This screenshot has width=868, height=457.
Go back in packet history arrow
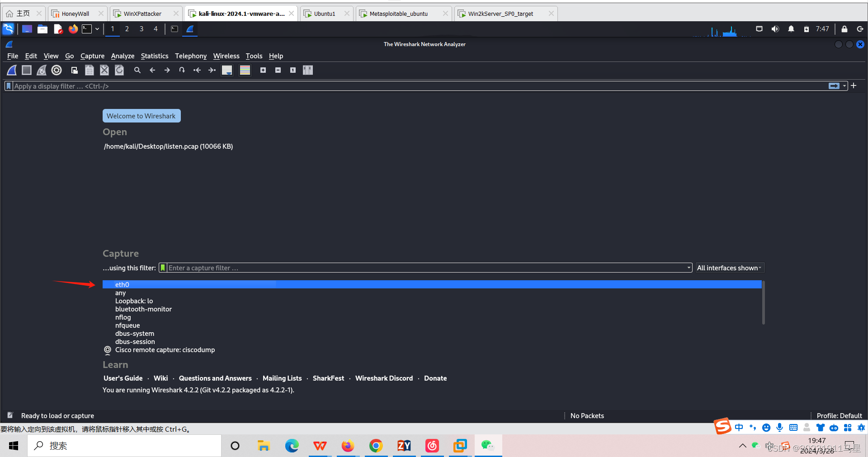click(x=152, y=70)
